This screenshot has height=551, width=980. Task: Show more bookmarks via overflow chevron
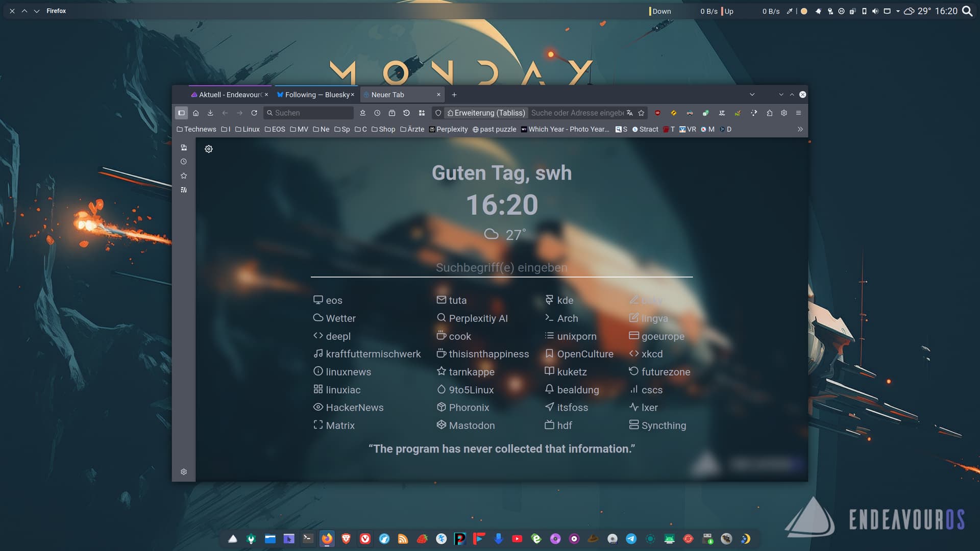(x=800, y=129)
